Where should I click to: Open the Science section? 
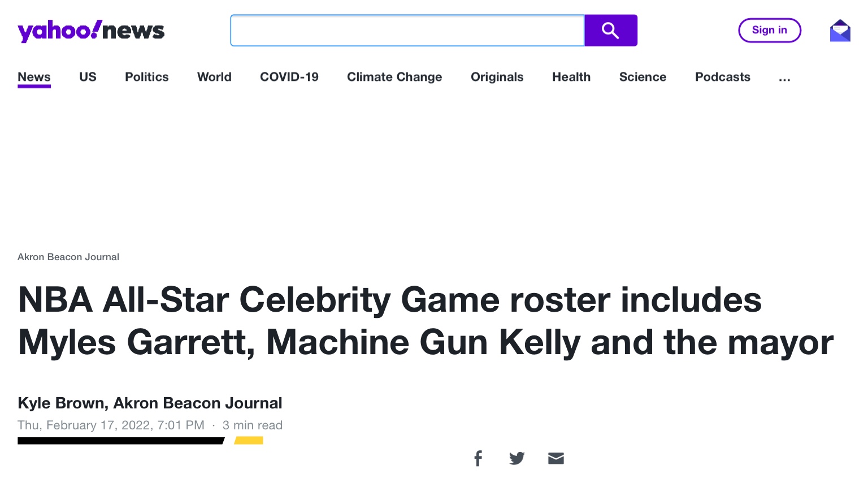[x=643, y=77]
